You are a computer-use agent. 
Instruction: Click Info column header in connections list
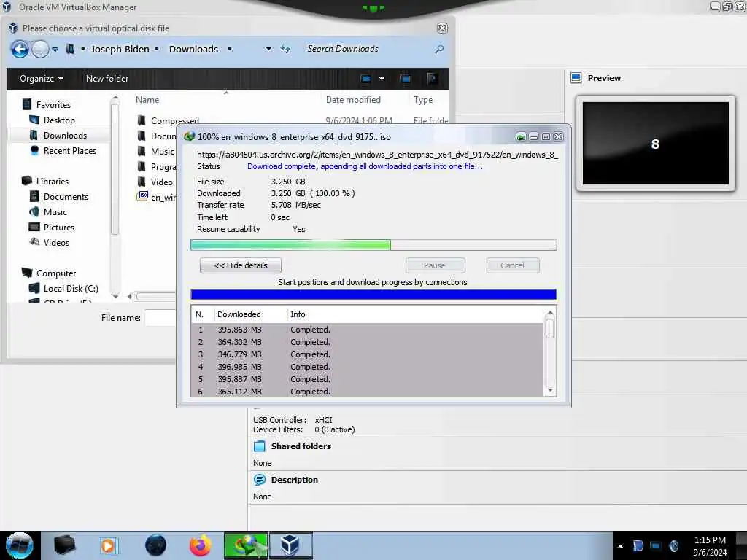tap(414, 314)
